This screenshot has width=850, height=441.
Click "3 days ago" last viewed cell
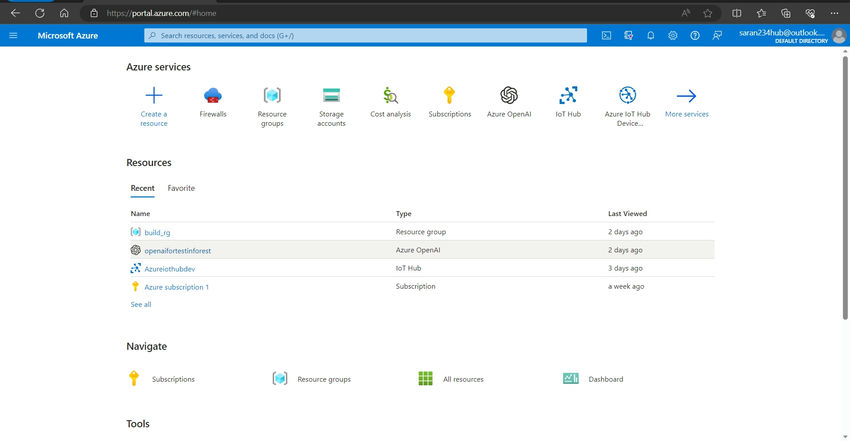point(625,268)
